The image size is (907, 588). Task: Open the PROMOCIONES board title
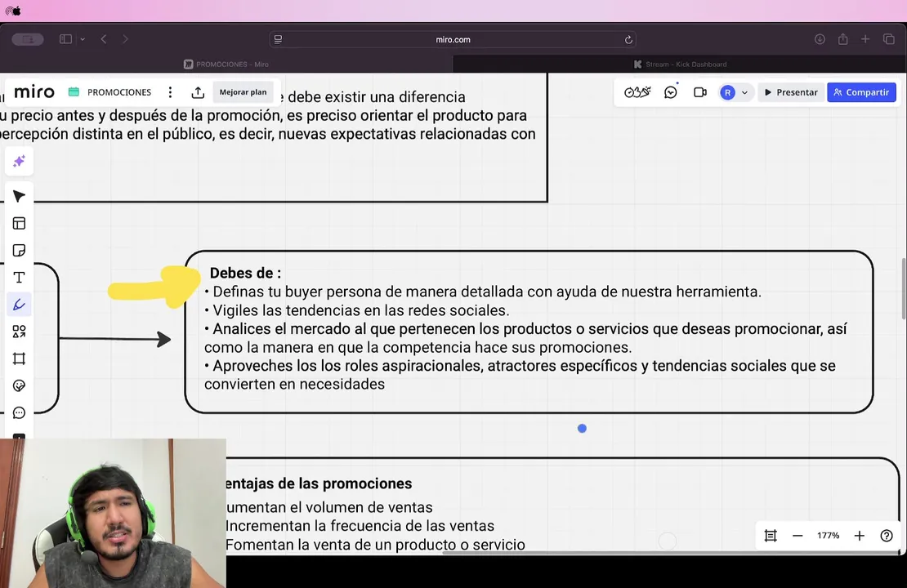[119, 92]
